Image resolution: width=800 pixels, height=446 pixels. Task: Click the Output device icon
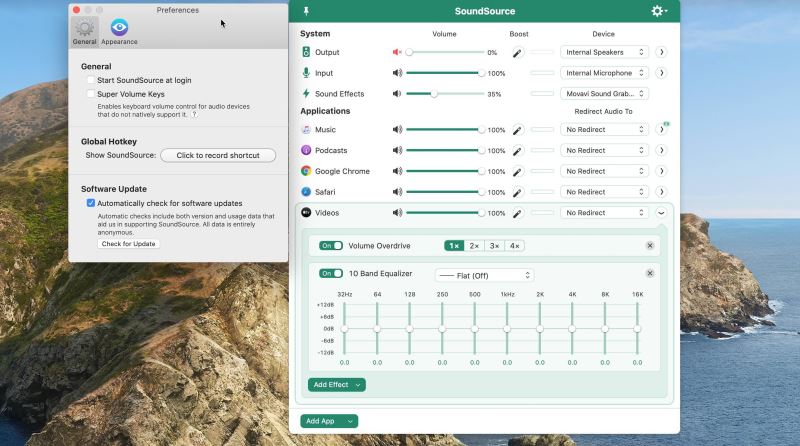tap(306, 52)
